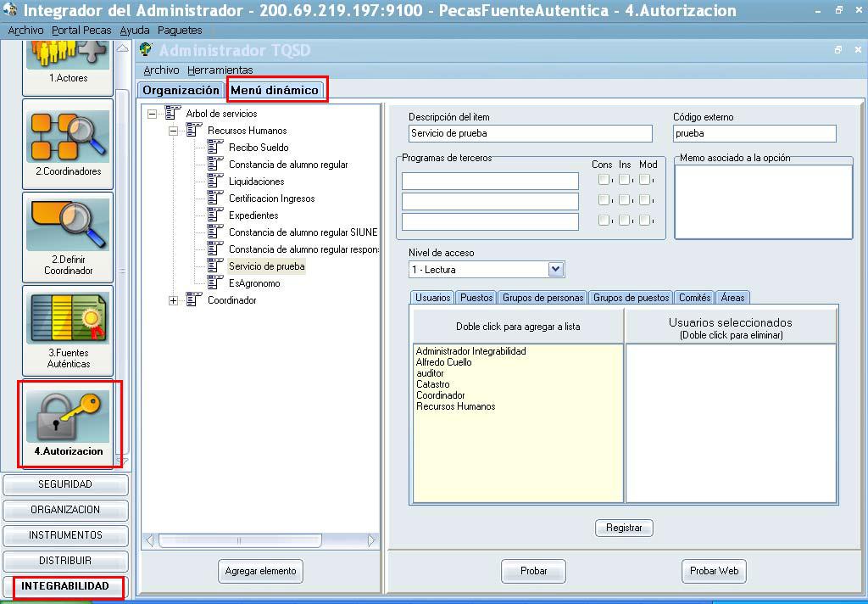The image size is (868, 604).
Task: Collapse the Recursos Humanos tree node
Action: pyautogui.click(x=174, y=131)
